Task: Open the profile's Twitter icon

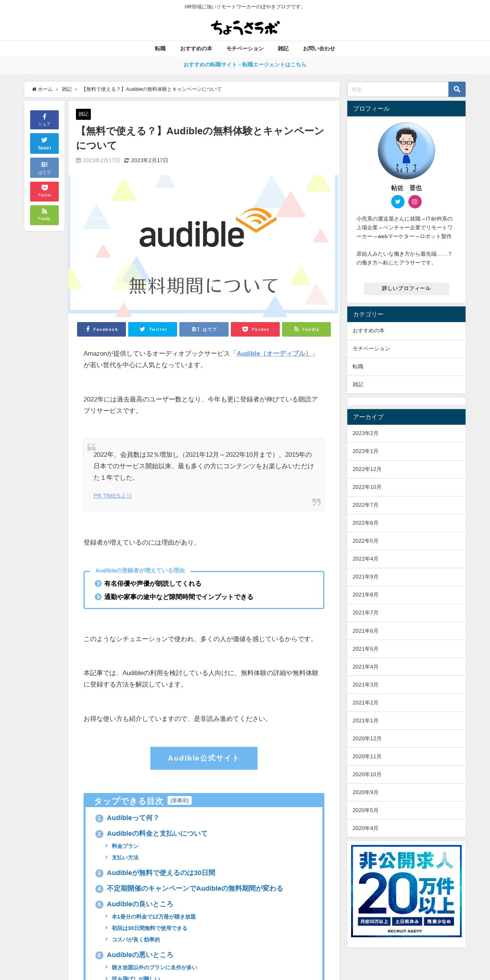Action: click(398, 201)
